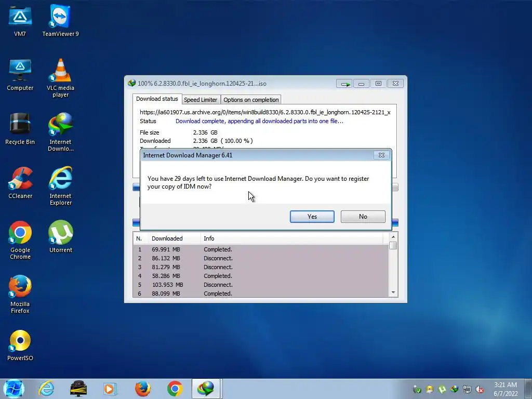Select connection row with 103.953 MB

(x=261, y=285)
